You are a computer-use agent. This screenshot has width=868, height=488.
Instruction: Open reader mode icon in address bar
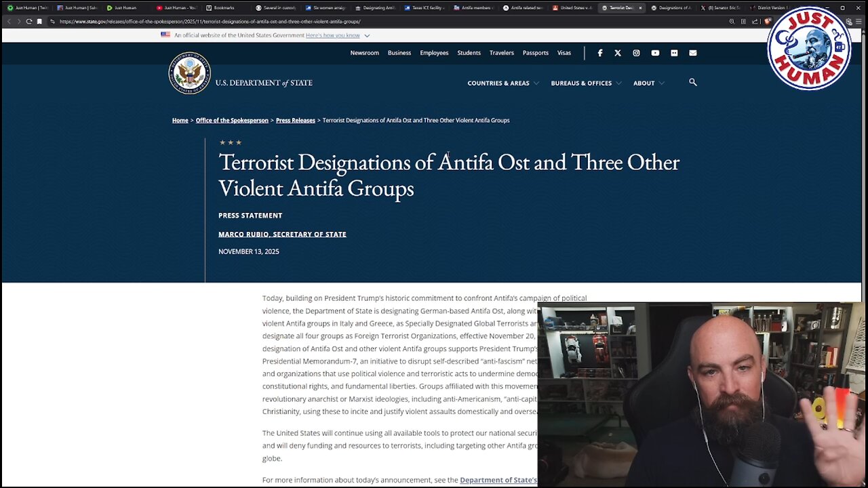(743, 22)
